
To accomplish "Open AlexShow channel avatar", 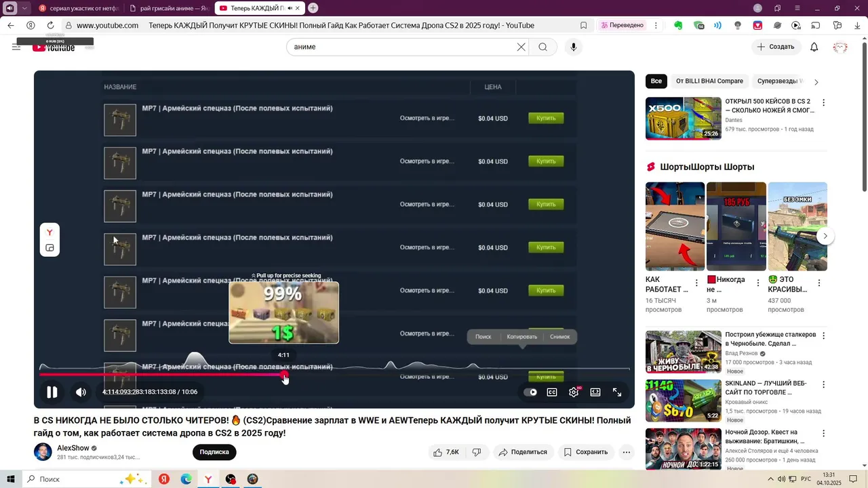I will pyautogui.click(x=43, y=452).
